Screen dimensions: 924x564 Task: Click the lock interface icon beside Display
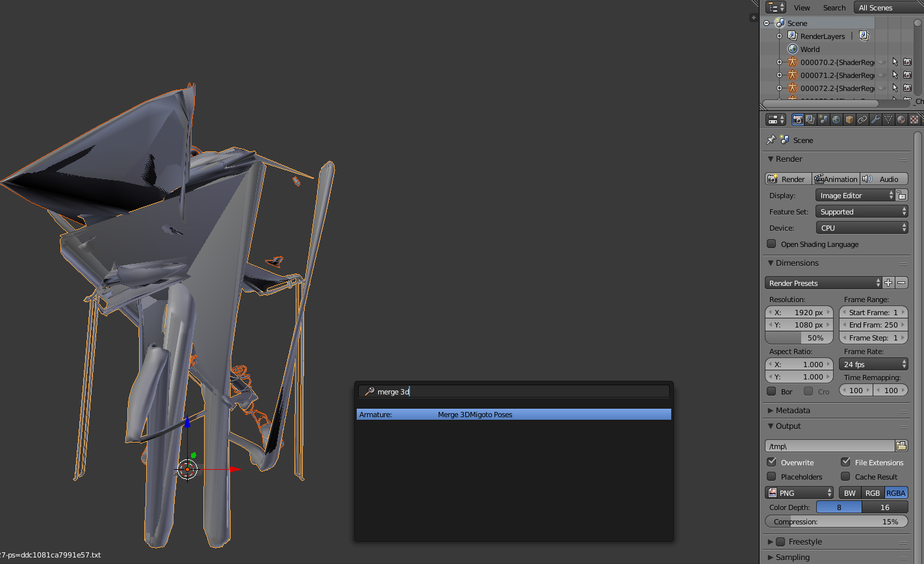pos(901,195)
